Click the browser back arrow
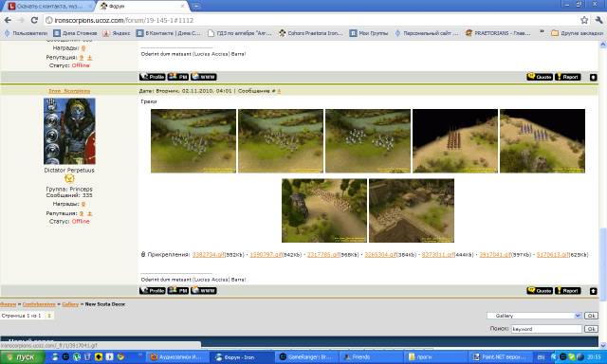This screenshot has width=607, height=364. (x=8, y=20)
